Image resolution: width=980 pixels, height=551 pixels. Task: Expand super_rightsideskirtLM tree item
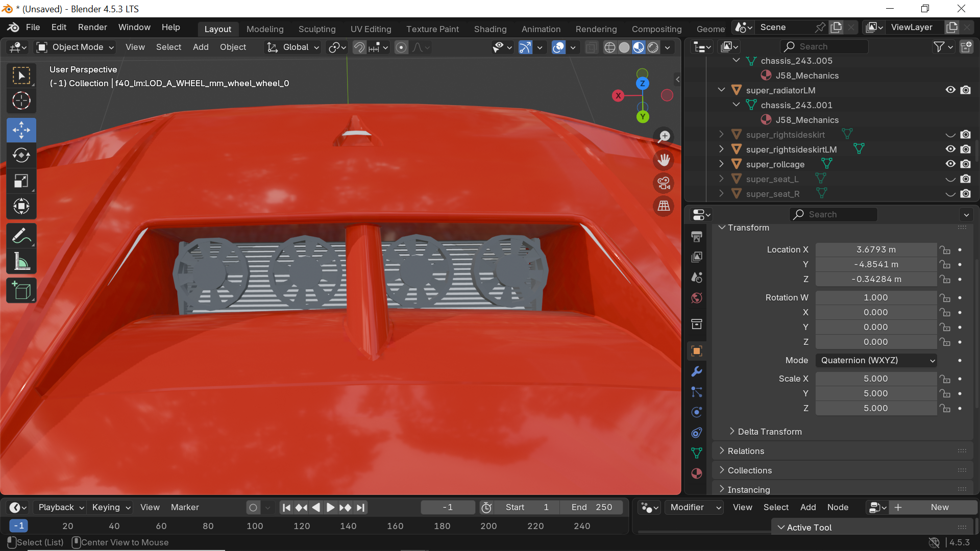721,149
